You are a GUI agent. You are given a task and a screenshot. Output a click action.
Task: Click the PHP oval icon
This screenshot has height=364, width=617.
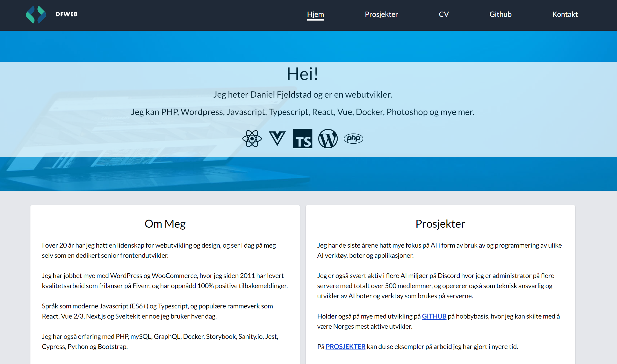(353, 138)
